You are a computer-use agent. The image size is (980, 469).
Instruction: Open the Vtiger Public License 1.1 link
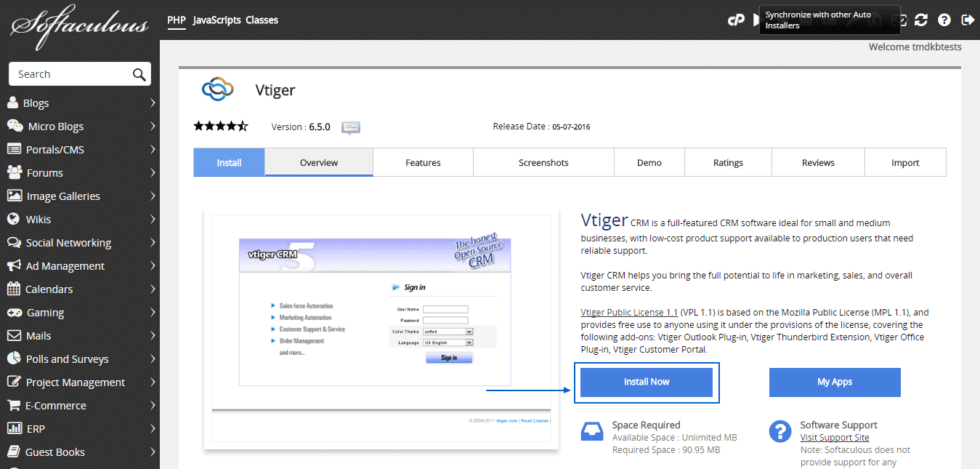tap(629, 312)
